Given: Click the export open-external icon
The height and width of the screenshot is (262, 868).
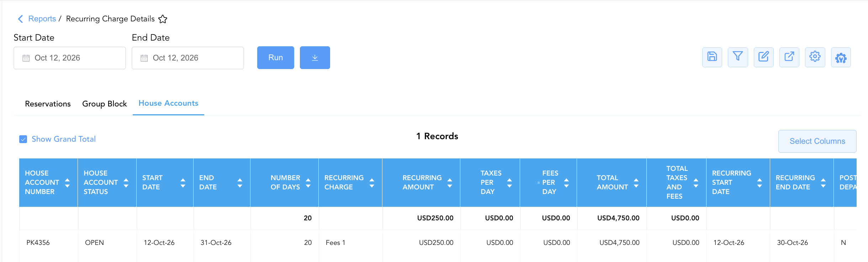Looking at the screenshot, I should (789, 57).
